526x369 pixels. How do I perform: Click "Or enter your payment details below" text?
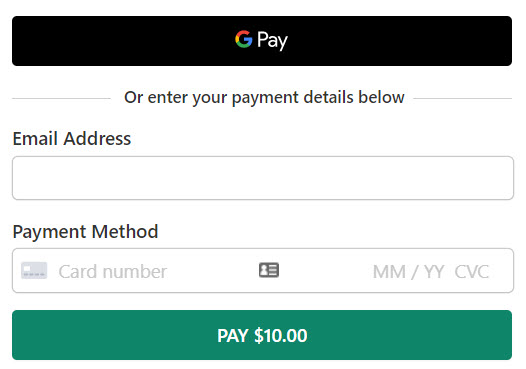tap(264, 97)
